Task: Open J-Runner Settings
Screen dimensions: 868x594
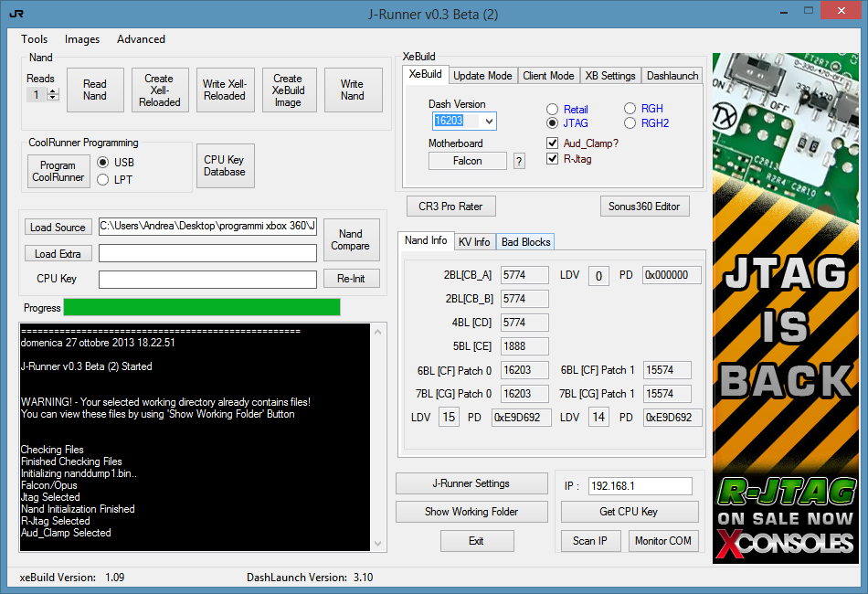Action: pyautogui.click(x=471, y=483)
